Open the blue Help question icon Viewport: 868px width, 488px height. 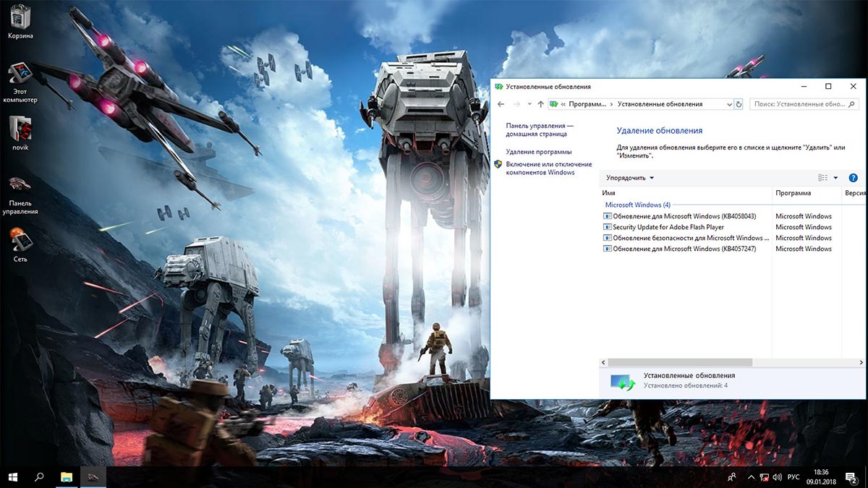pos(853,178)
